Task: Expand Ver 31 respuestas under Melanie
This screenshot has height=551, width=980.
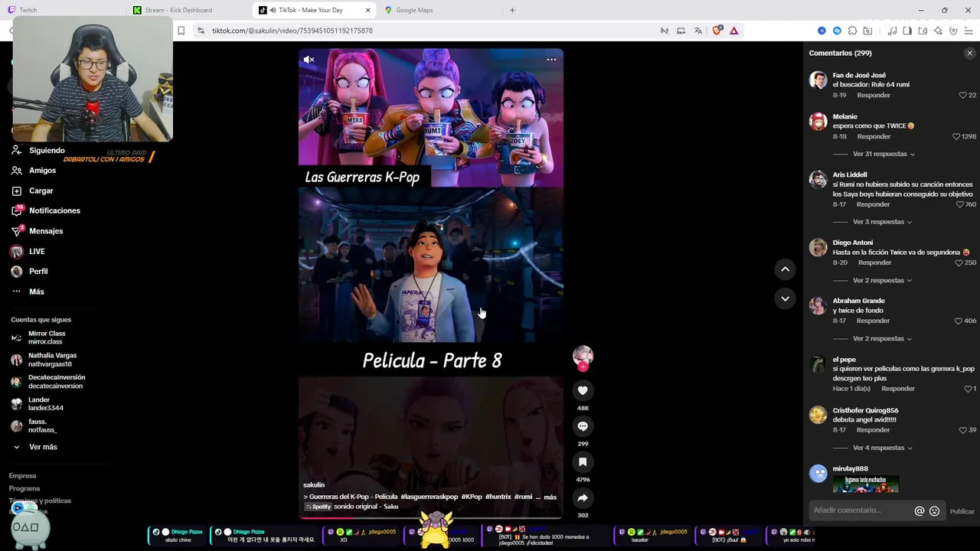Action: [x=884, y=154]
